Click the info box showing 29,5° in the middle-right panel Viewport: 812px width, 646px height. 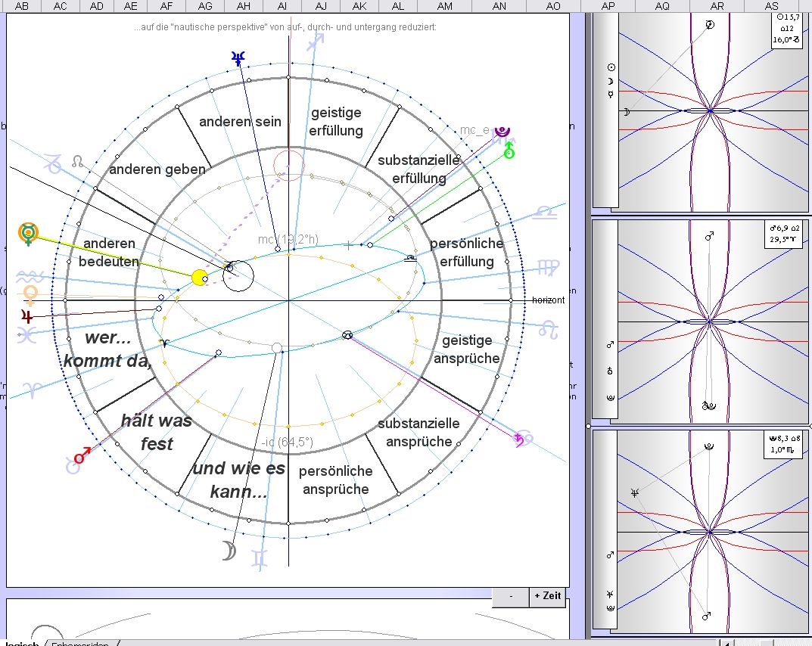tap(785, 234)
